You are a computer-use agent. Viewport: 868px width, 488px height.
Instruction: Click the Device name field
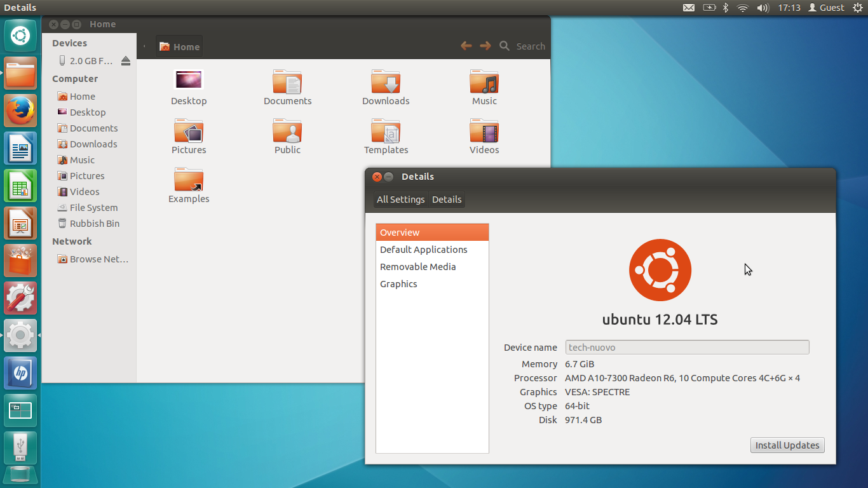click(x=687, y=348)
